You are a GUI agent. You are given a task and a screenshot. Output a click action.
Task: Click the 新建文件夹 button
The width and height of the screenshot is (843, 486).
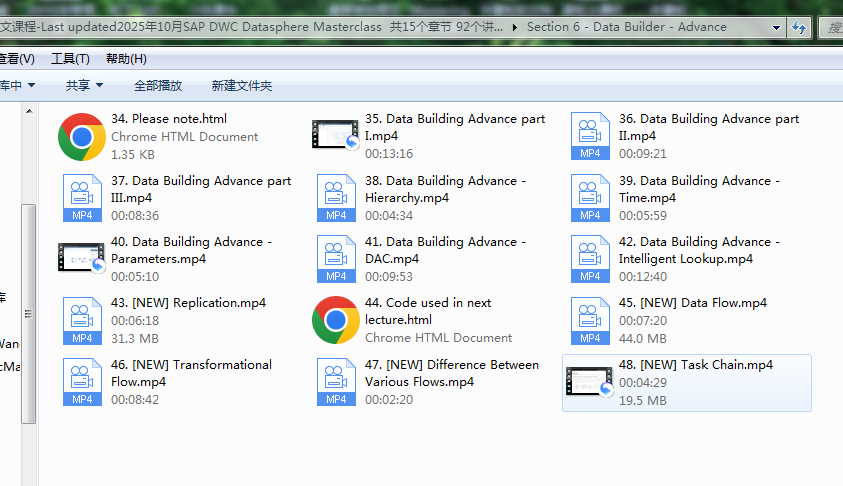[x=242, y=86]
